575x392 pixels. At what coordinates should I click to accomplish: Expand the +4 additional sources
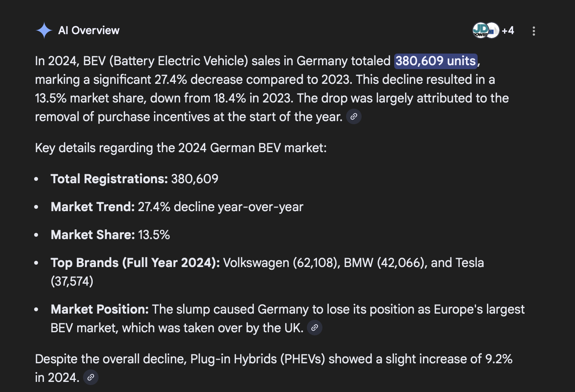[x=508, y=30]
